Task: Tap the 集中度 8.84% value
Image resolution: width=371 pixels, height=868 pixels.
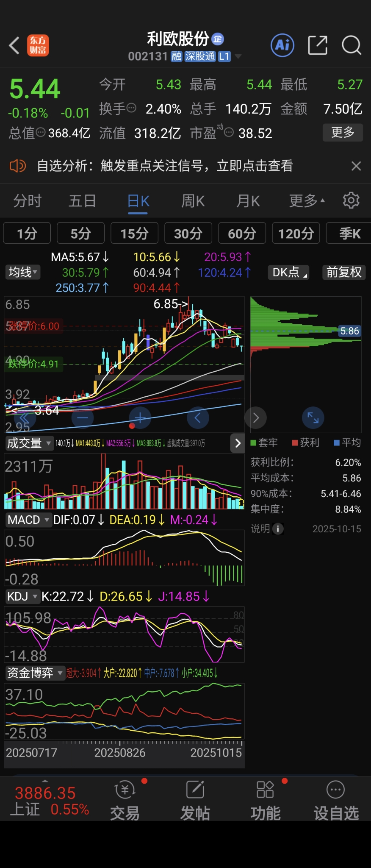Action: (348, 509)
